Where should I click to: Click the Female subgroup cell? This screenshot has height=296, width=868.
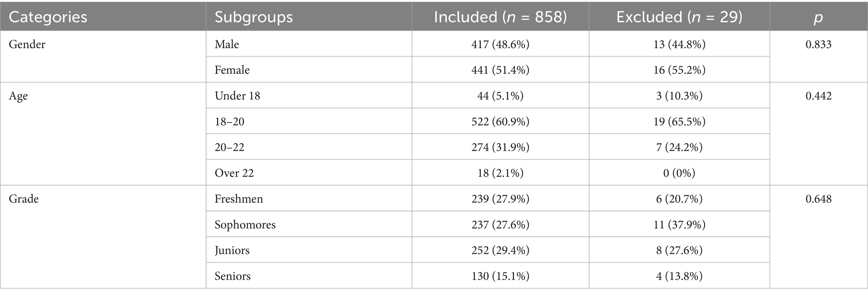(x=232, y=70)
